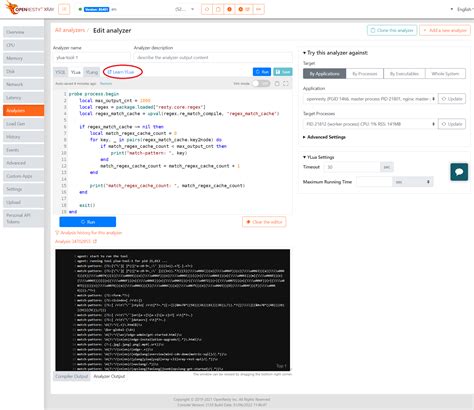The height and width of the screenshot is (410, 474).
Task: Click Clear the editor button
Action: coord(264,222)
